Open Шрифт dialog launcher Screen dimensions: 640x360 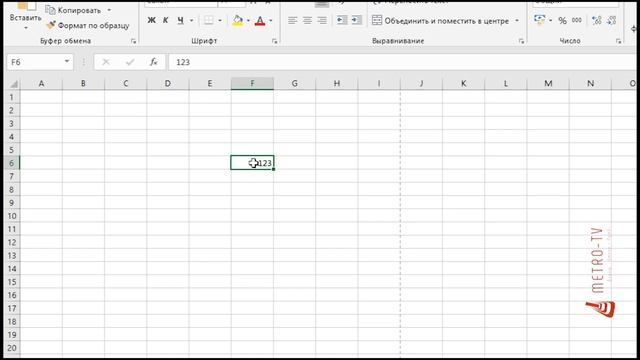pos(274,41)
